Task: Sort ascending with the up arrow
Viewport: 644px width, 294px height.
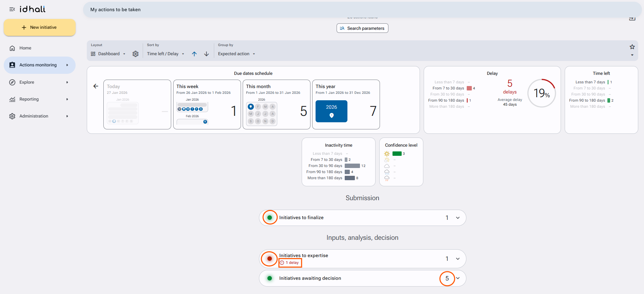Action: coord(194,54)
